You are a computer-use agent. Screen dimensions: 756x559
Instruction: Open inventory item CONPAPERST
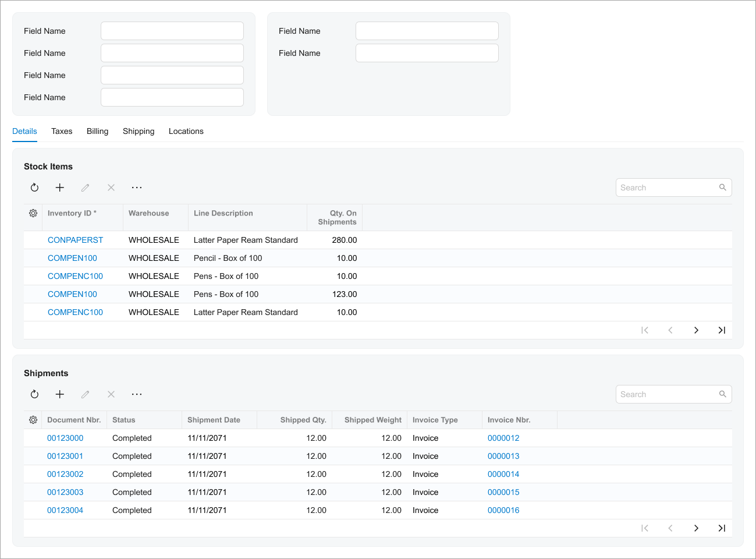75,240
